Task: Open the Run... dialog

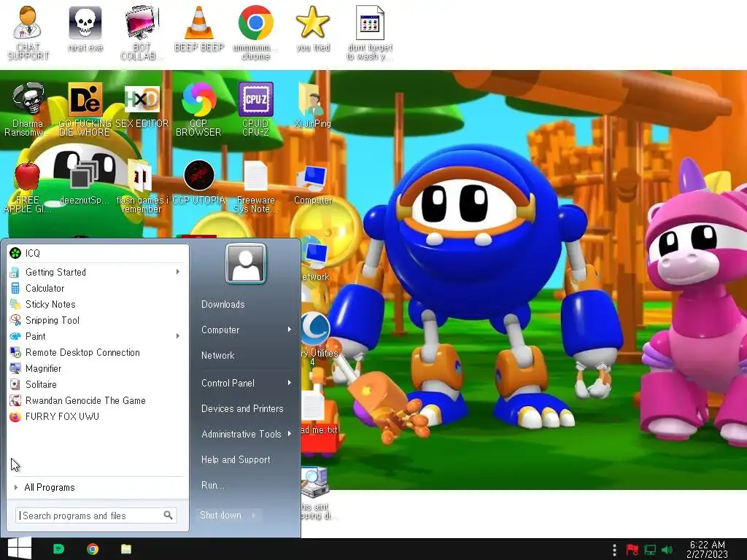Action: 212,485
